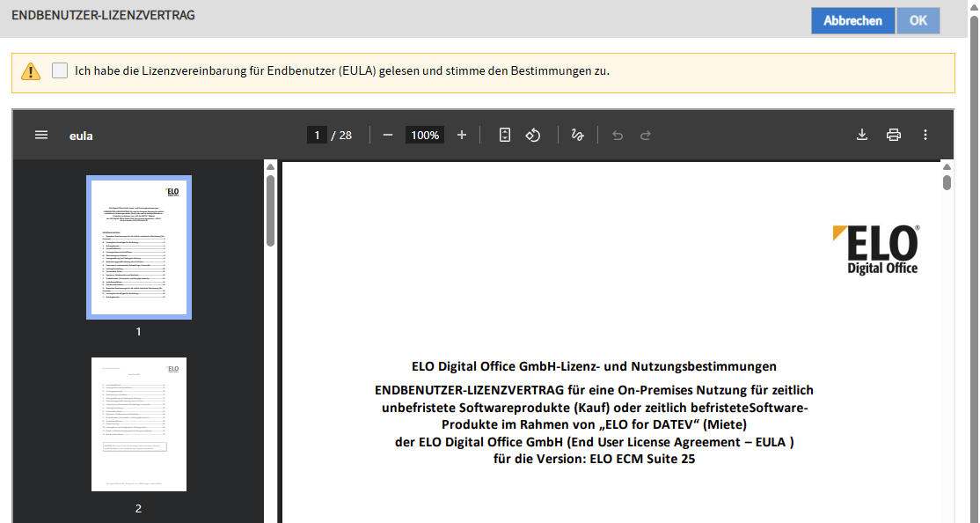Download the eula PDF
The height and width of the screenshot is (523, 980).
pos(862,135)
